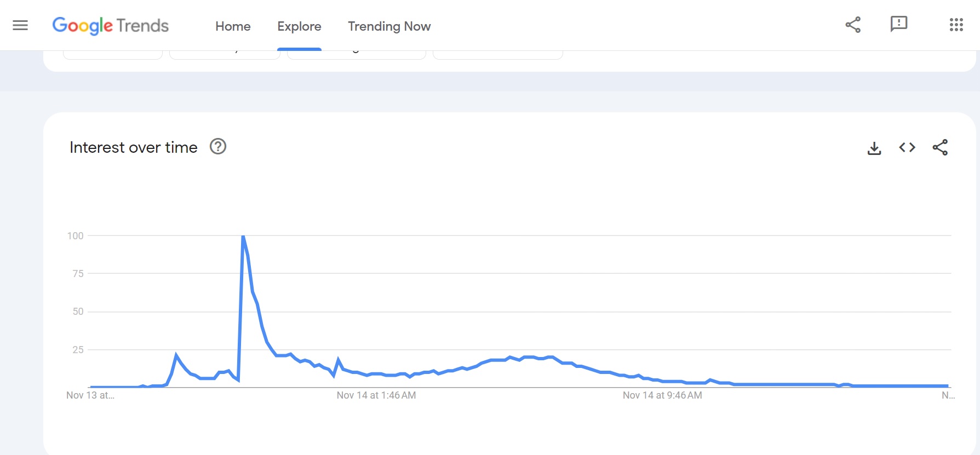Click the Nov 13 at... axis label
980x455 pixels.
click(90, 395)
